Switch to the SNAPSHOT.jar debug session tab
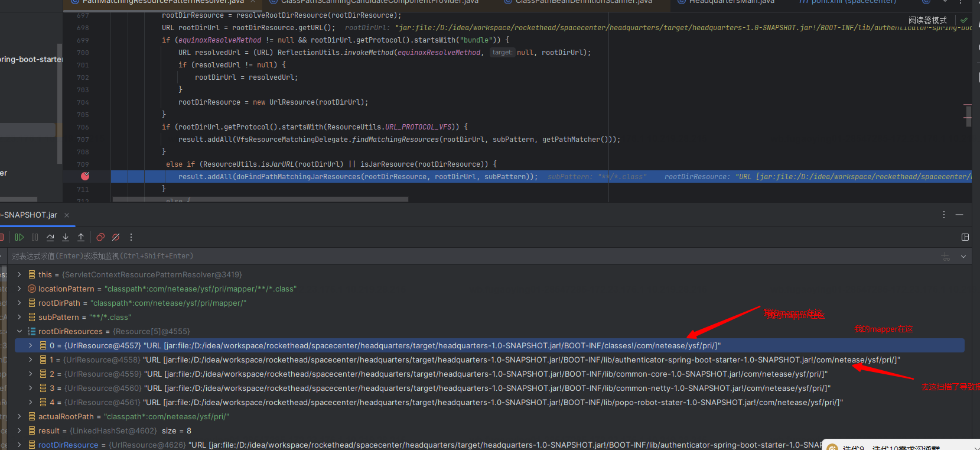The width and height of the screenshot is (980, 450). (x=30, y=215)
